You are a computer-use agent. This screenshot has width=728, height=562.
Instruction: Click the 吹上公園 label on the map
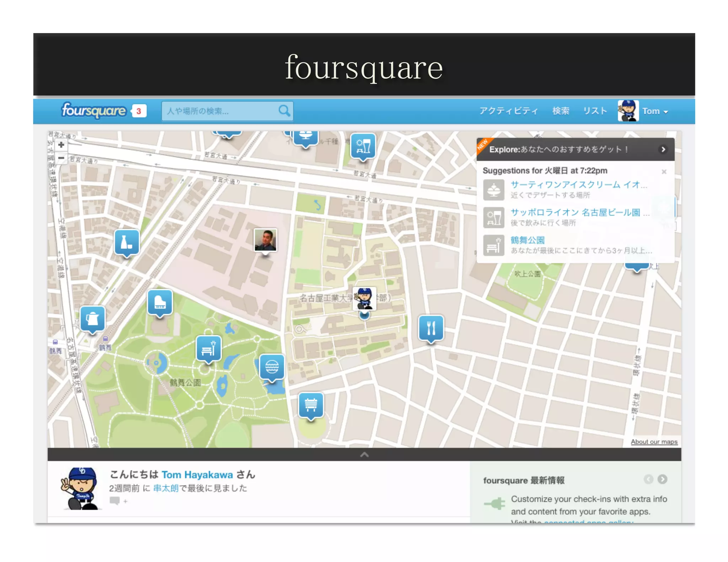(528, 274)
